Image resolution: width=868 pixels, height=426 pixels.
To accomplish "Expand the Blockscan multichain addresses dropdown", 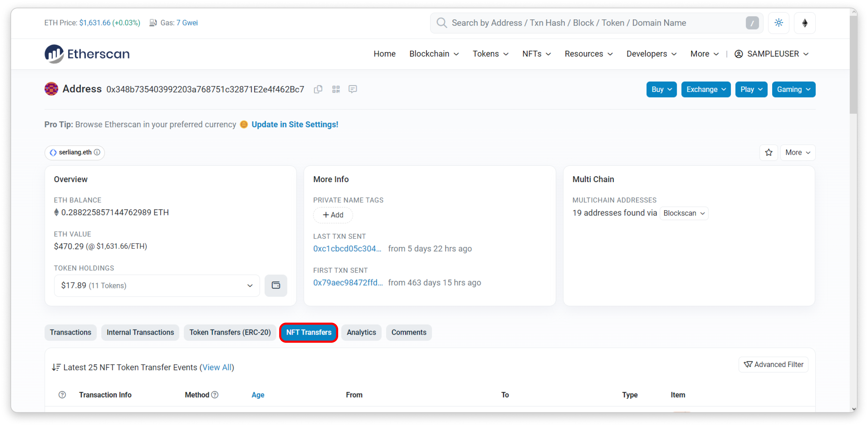I will (x=684, y=213).
